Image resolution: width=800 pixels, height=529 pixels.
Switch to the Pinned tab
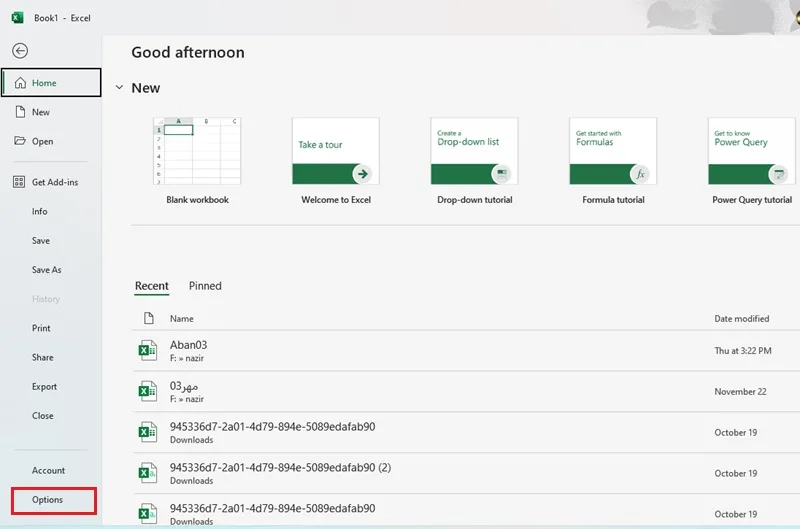[205, 286]
